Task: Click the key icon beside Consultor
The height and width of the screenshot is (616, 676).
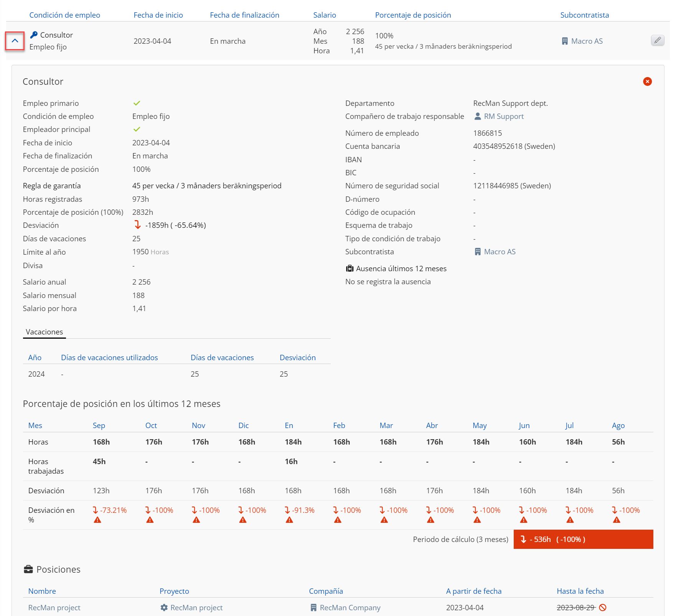Action: [x=34, y=35]
